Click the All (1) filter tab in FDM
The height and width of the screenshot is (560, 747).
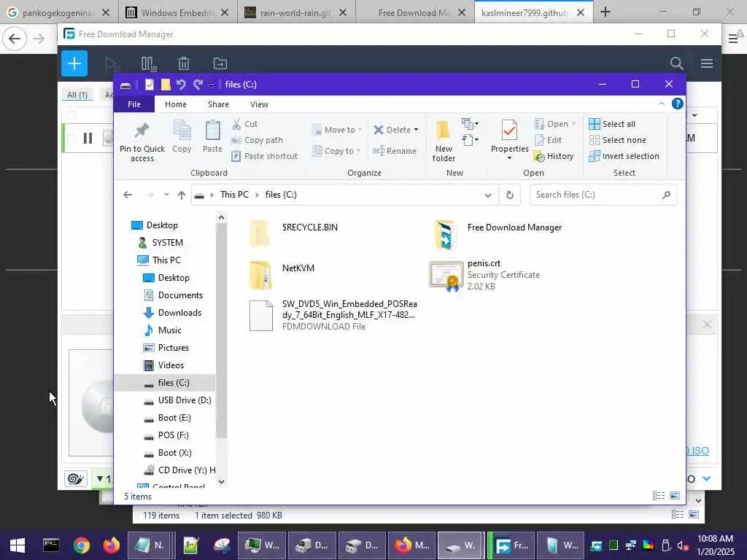pos(77,95)
